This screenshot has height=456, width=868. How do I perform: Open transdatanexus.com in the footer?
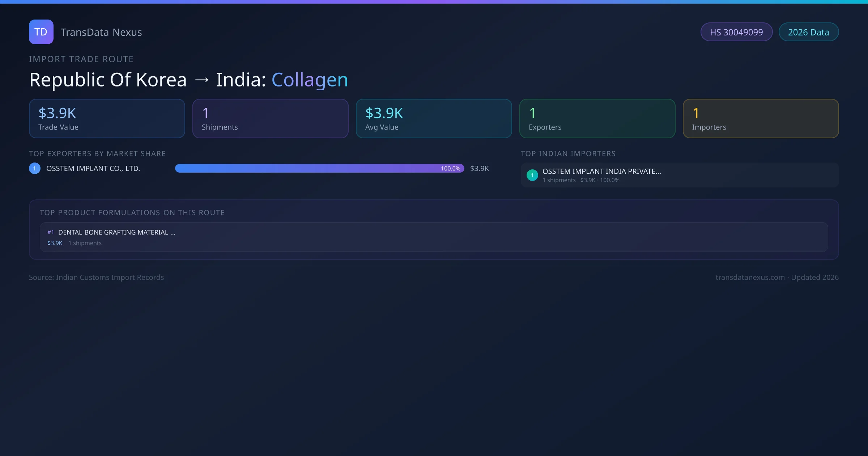coord(750,277)
